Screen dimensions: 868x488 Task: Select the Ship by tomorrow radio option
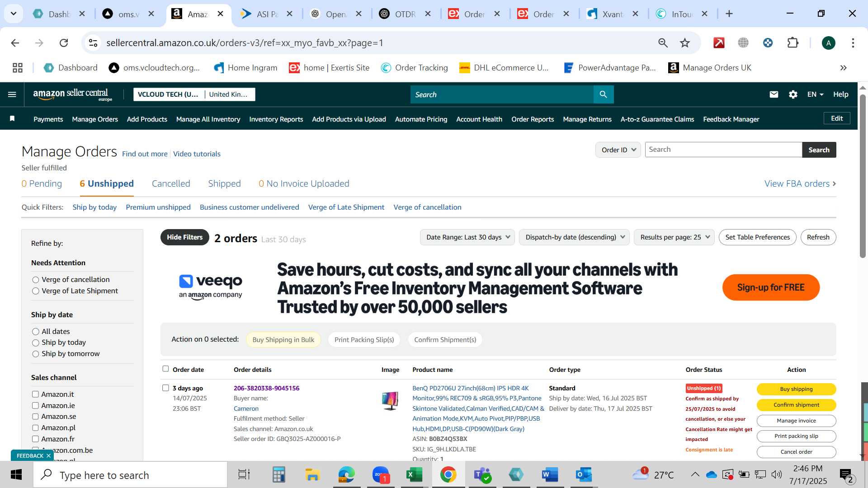[x=36, y=354]
